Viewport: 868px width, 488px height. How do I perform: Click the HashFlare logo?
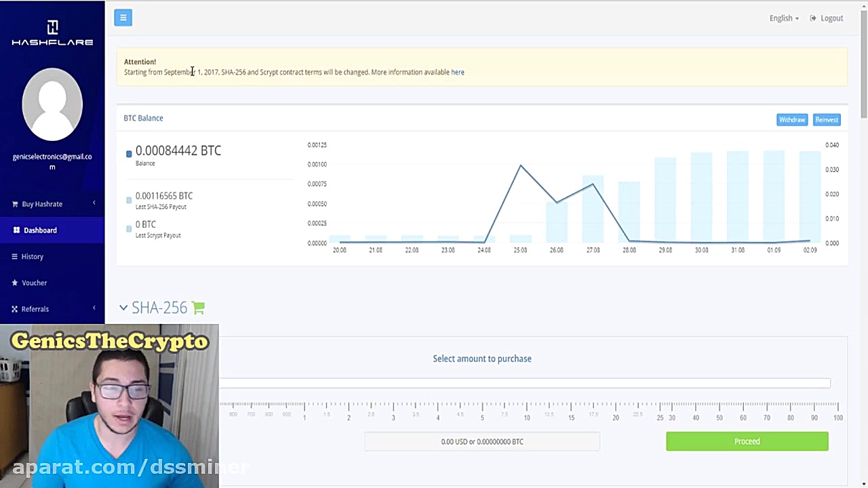point(52,33)
